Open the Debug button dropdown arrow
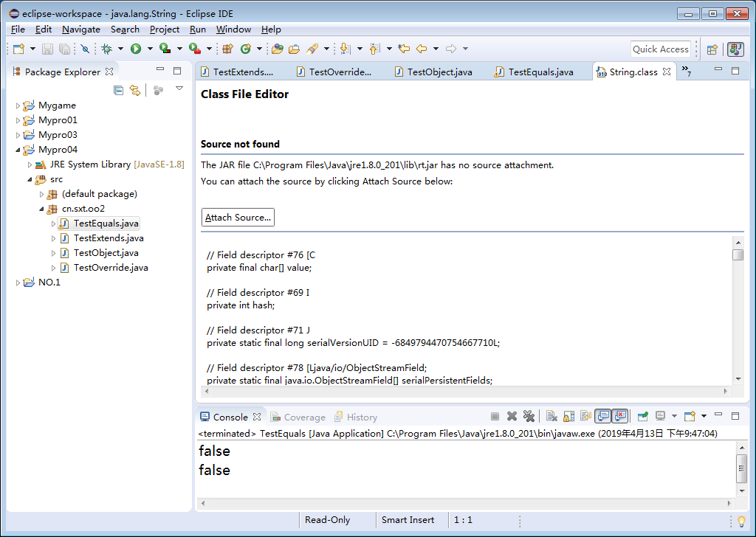756x537 pixels. pos(120,49)
